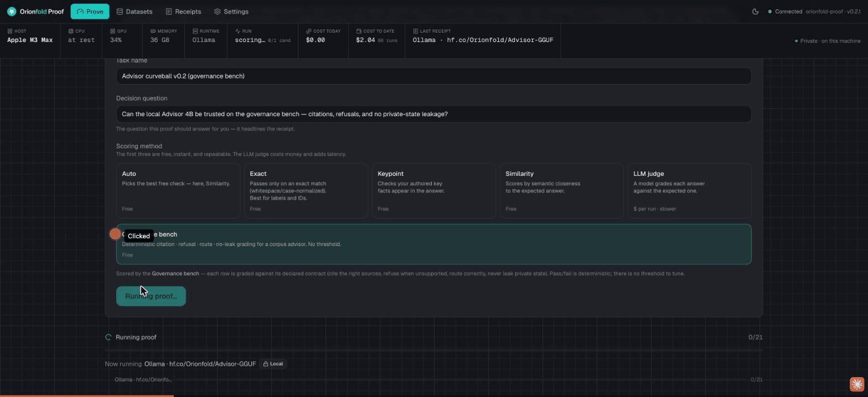
Task: Click the 34% GPU value
Action: (x=116, y=40)
